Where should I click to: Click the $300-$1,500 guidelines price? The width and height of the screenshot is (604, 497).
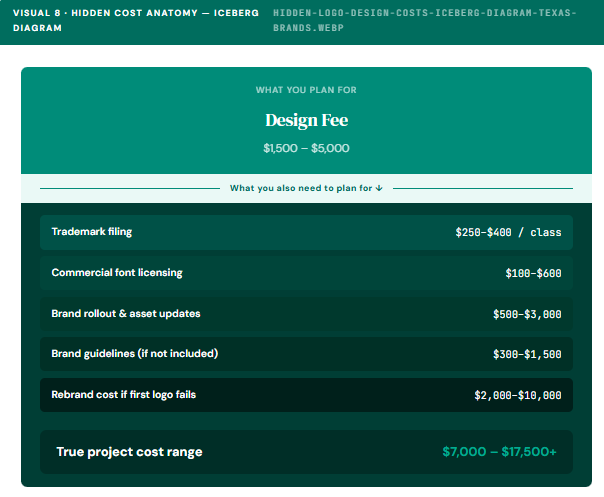pyautogui.click(x=527, y=354)
